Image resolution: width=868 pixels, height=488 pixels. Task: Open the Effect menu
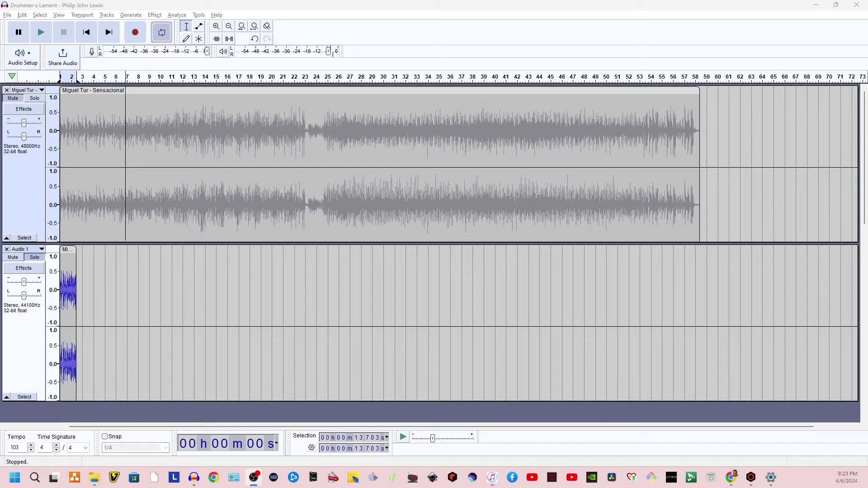[x=154, y=15]
